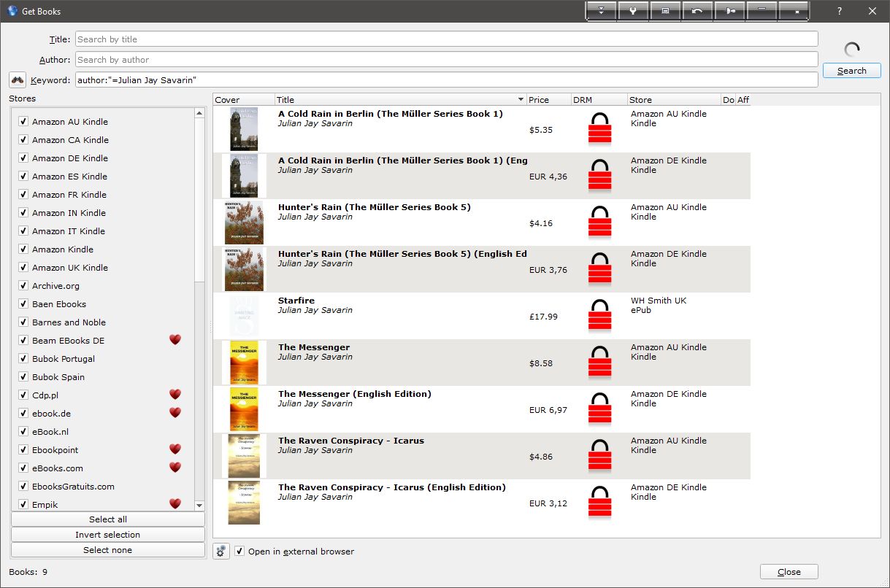890x588 pixels.
Task: Click the Cover column header
Action: coord(244,99)
